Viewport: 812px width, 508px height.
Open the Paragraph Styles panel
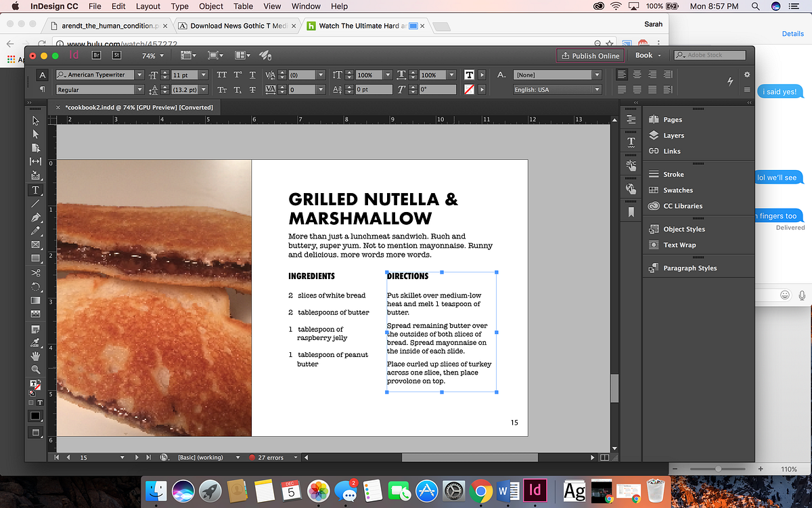click(690, 268)
